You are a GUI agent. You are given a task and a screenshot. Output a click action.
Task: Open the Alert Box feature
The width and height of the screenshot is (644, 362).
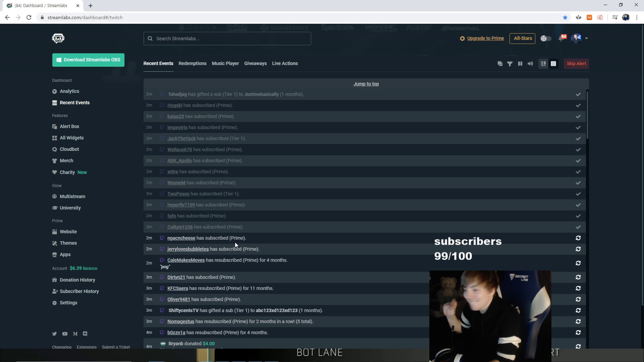click(69, 126)
